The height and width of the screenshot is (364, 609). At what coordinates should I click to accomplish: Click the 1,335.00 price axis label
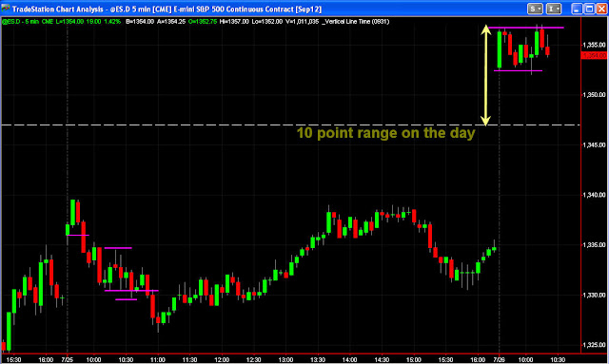click(594, 245)
